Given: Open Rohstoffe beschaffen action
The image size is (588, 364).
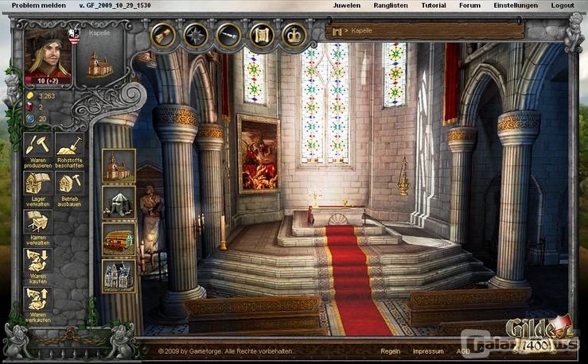Looking at the screenshot, I should point(70,147).
